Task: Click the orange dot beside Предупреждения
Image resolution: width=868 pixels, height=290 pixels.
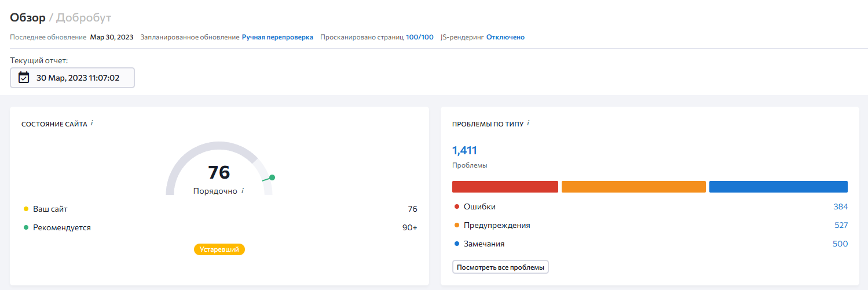Action: [x=457, y=226]
